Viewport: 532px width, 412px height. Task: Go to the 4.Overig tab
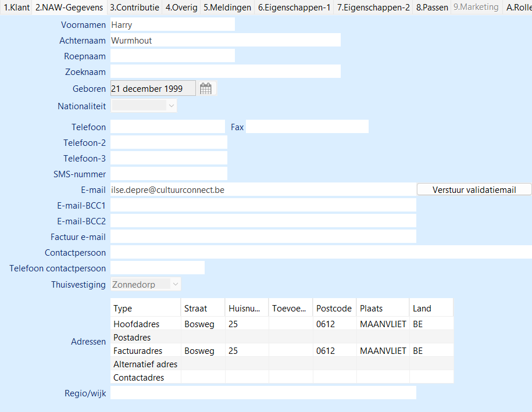click(x=181, y=8)
